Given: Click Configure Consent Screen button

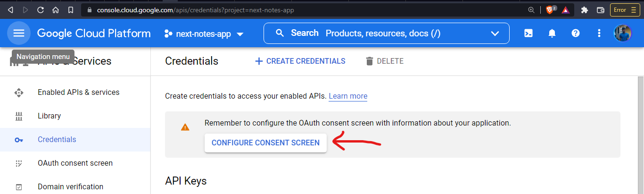Looking at the screenshot, I should tap(265, 143).
